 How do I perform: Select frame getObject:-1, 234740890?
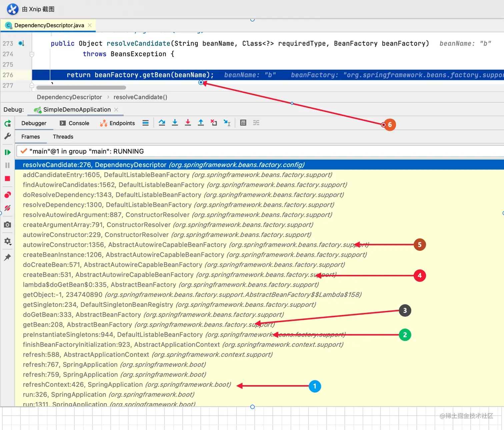259,295
